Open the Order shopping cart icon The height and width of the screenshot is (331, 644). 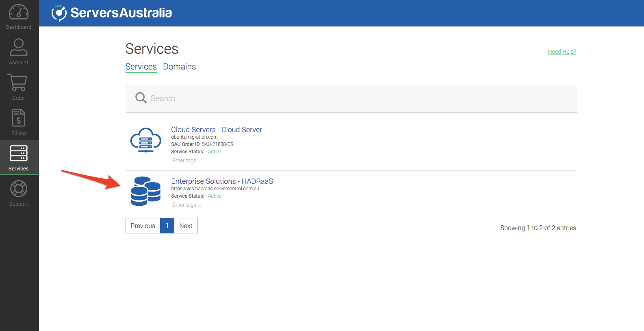[x=18, y=83]
